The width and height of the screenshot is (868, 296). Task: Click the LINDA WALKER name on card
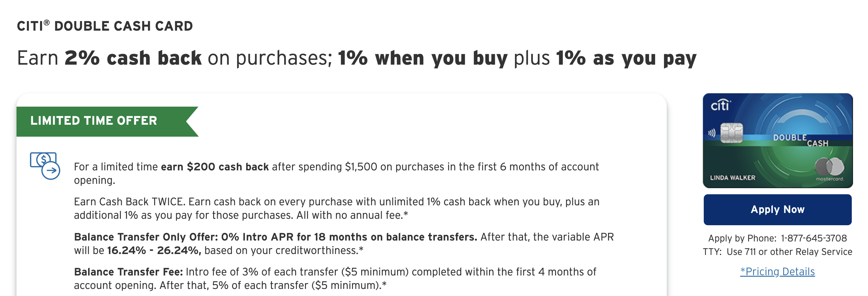point(733,177)
